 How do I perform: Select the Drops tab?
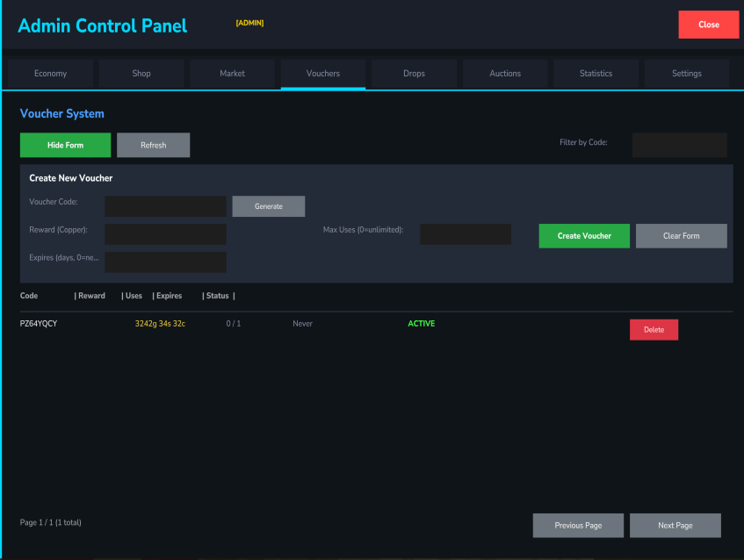click(x=414, y=74)
